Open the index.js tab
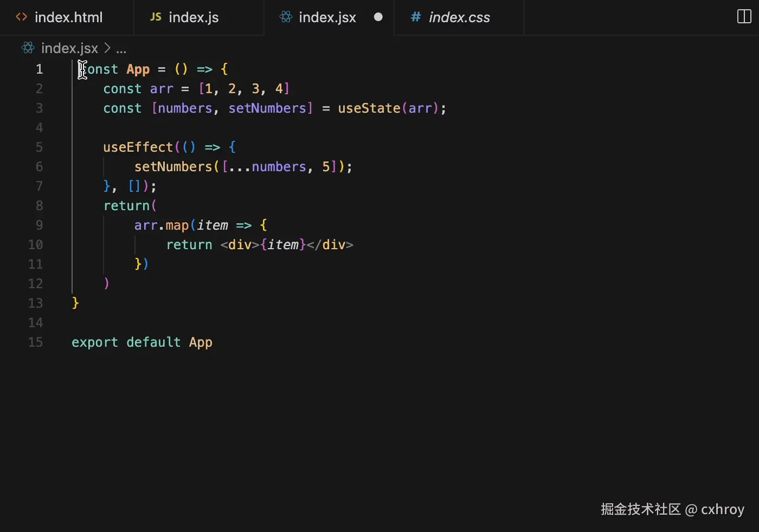 tap(193, 17)
